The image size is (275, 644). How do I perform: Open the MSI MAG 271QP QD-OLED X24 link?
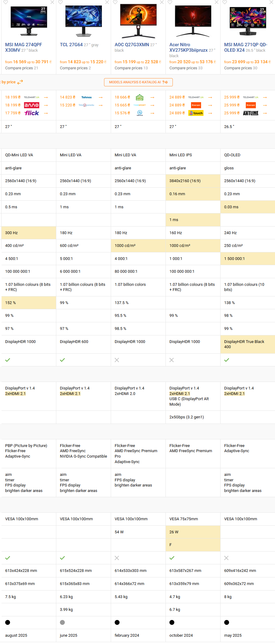coord(246,47)
